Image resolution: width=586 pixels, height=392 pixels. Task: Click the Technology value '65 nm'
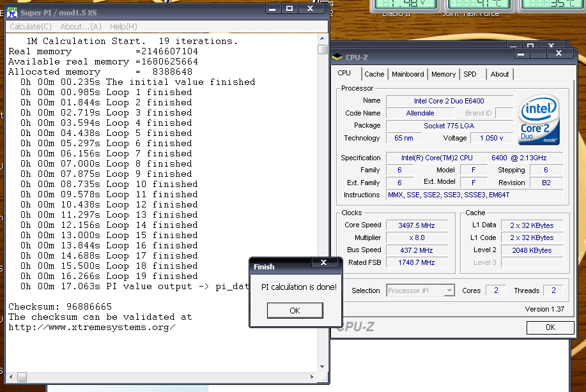coord(404,138)
